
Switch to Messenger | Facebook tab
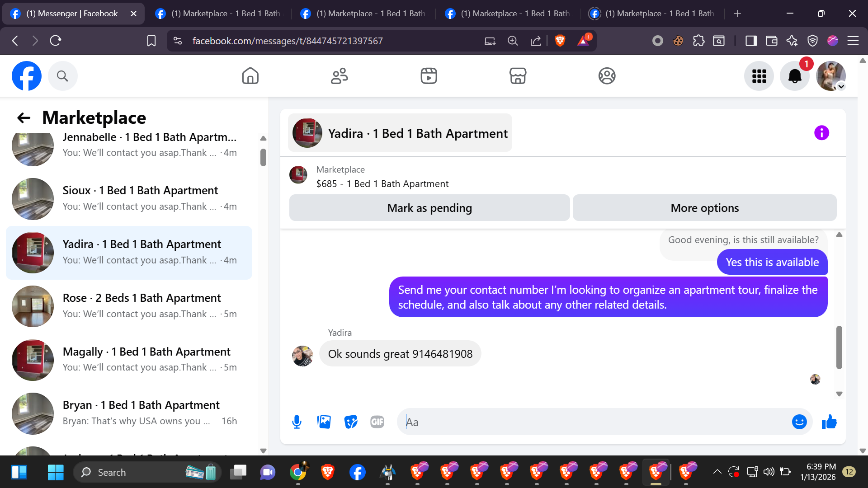coord(72,14)
